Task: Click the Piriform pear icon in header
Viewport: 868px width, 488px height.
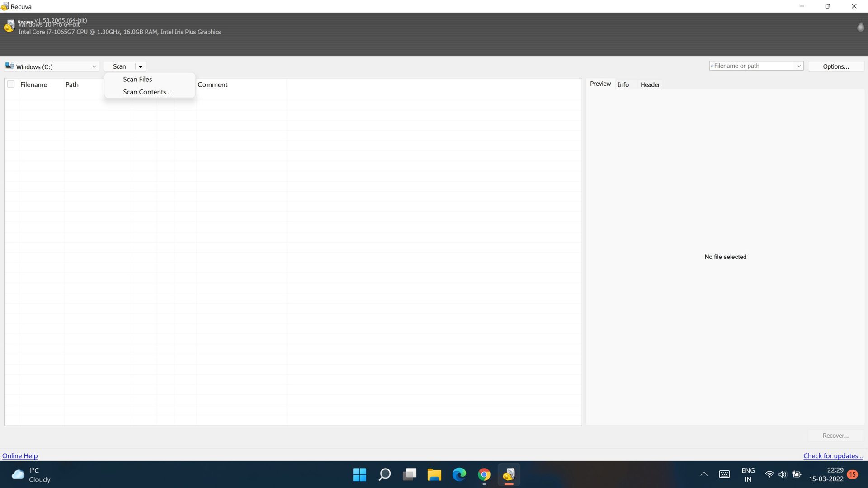Action: click(x=860, y=27)
